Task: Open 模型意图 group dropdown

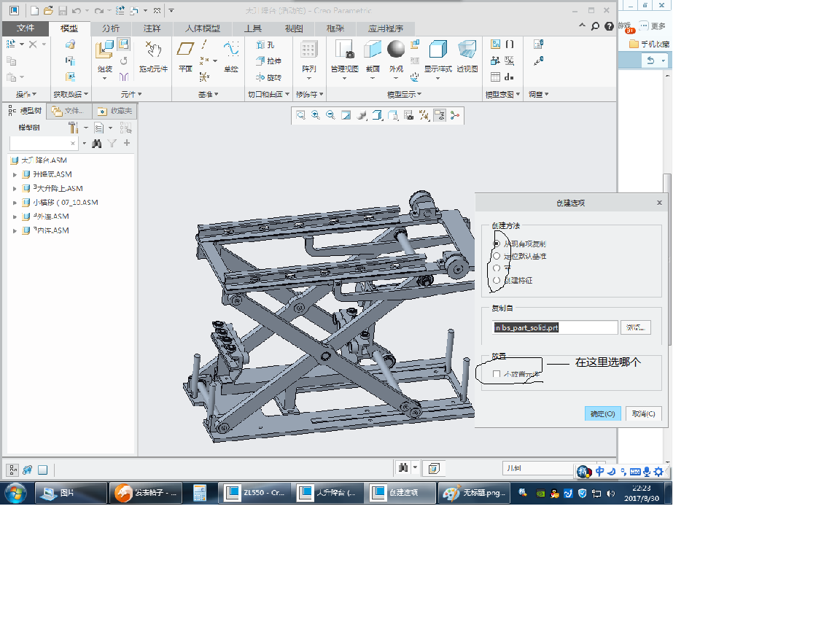Action: [502, 94]
